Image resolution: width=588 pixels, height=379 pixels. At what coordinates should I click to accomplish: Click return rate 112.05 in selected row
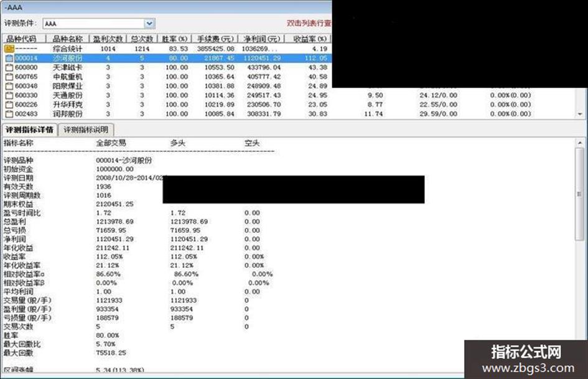coord(315,58)
